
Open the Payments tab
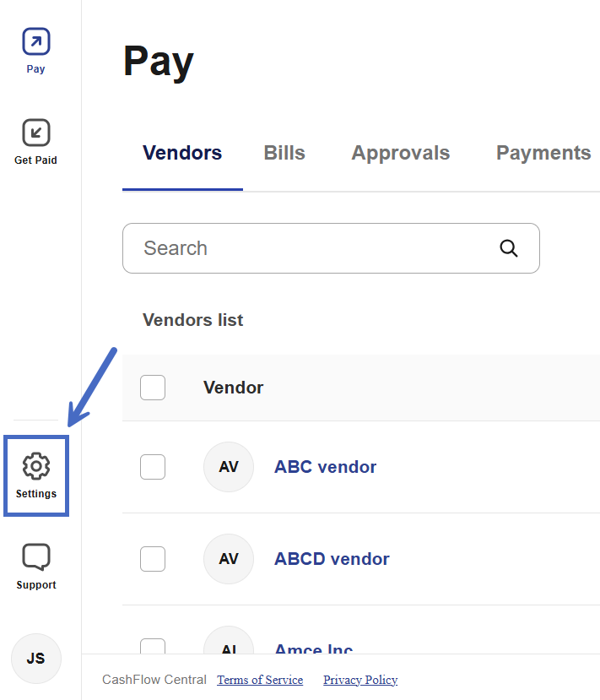(543, 154)
